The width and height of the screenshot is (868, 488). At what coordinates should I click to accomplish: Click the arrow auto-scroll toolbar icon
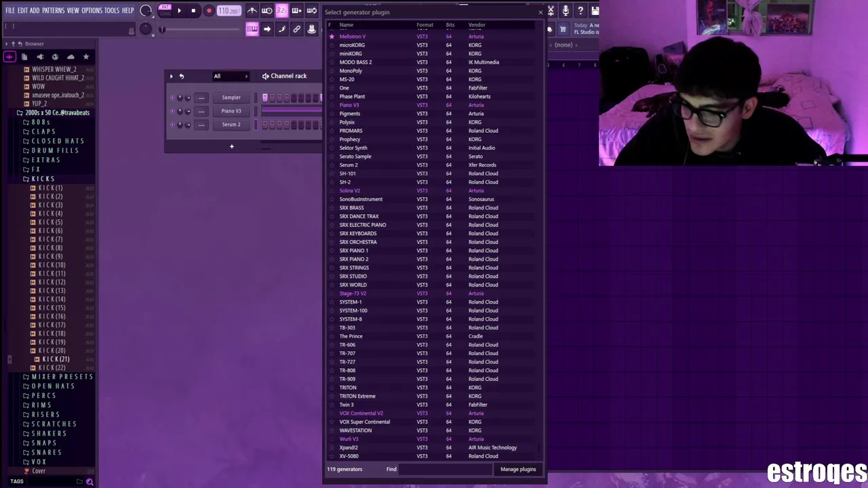point(267,29)
